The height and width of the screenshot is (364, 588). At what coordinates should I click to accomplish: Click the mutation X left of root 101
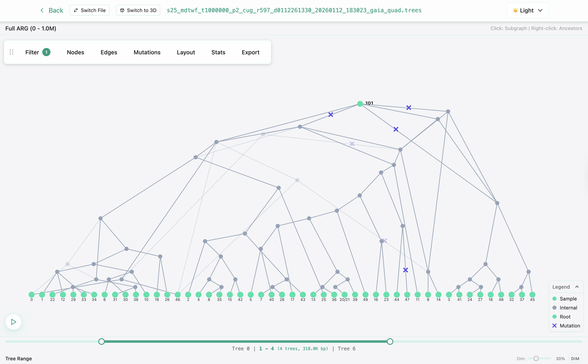(331, 115)
